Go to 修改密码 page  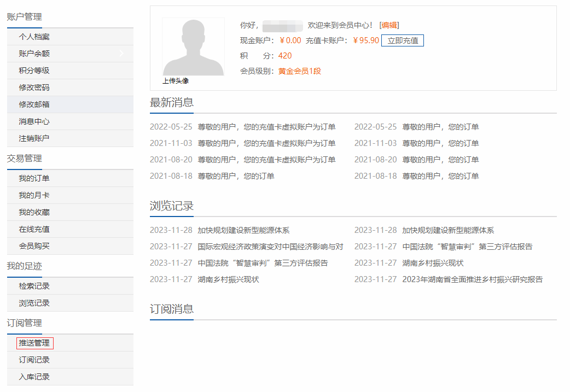click(34, 87)
